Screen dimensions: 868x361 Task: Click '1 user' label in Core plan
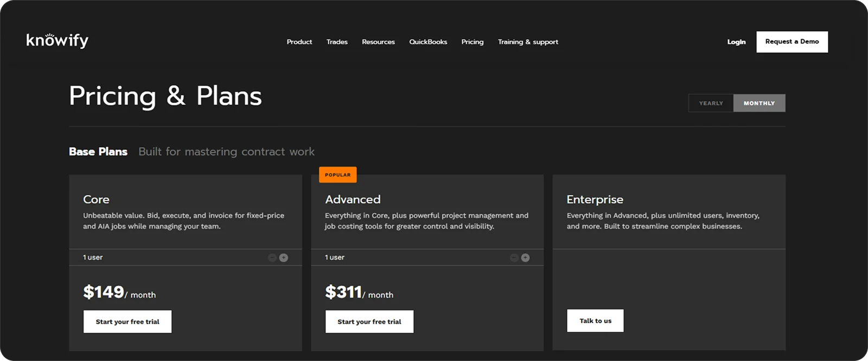tap(93, 257)
